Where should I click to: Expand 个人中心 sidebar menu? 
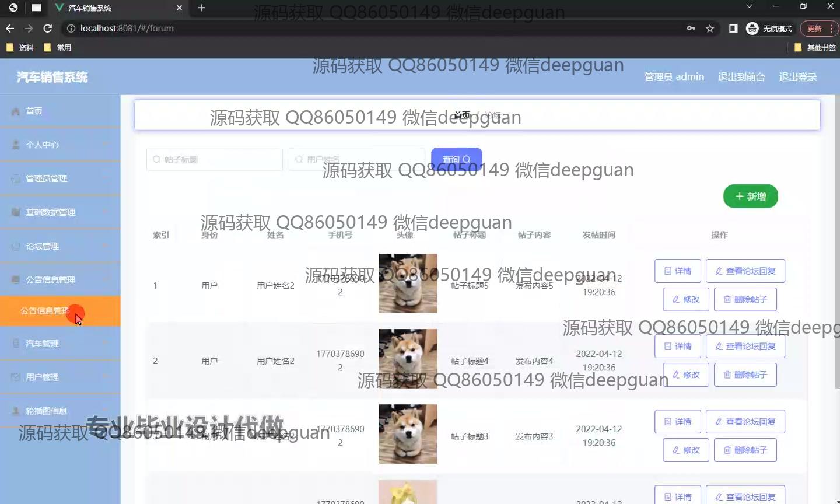[60, 145]
